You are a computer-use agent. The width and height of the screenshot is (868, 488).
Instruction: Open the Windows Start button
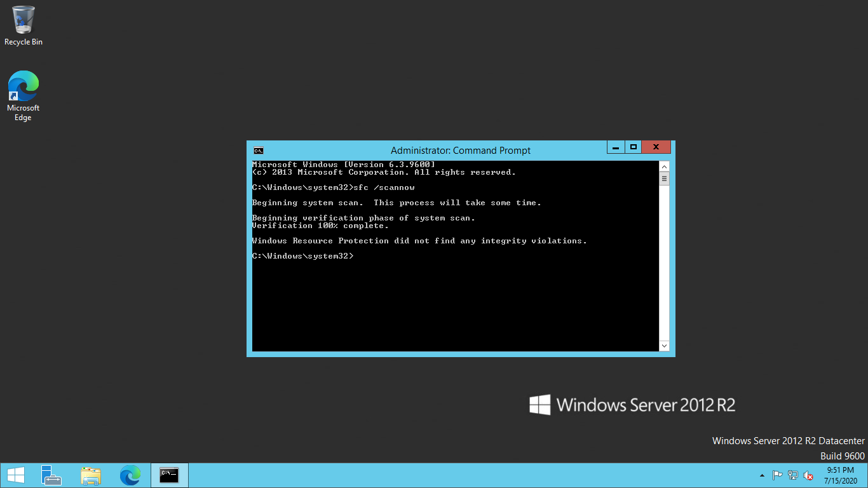16,475
